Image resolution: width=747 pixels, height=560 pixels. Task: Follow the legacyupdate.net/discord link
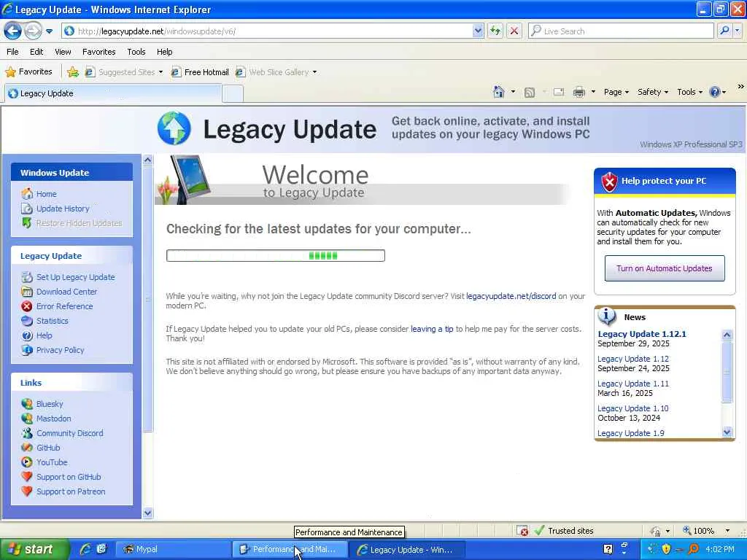[511, 296]
